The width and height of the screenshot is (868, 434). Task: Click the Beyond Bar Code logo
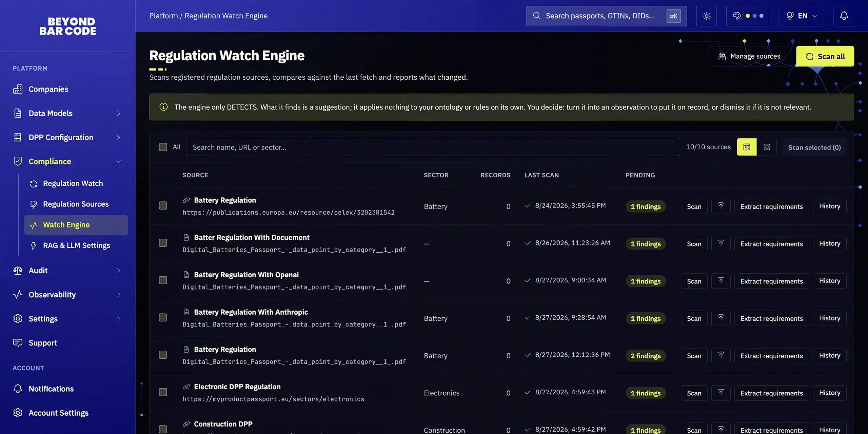click(x=68, y=26)
